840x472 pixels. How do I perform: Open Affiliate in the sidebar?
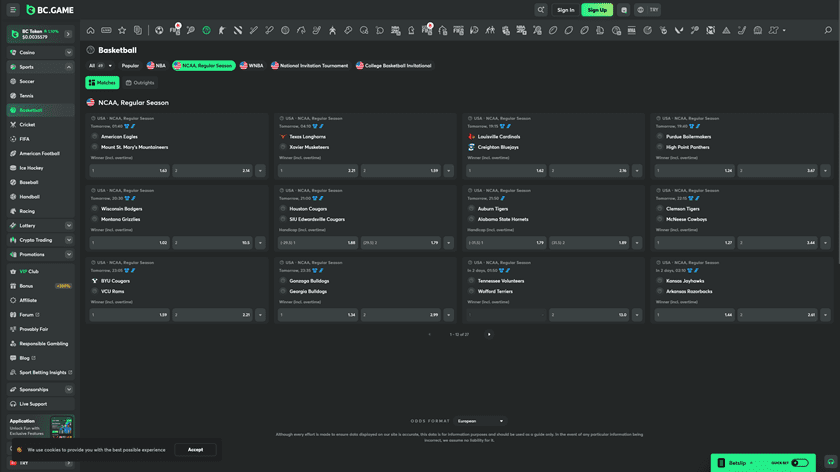pyautogui.click(x=40, y=301)
